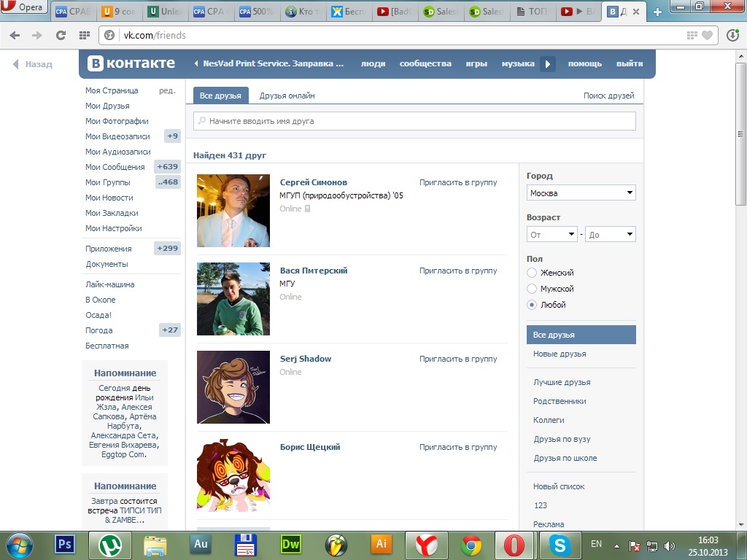Click the Windows Start button
The width and height of the screenshot is (747, 560).
20,545
